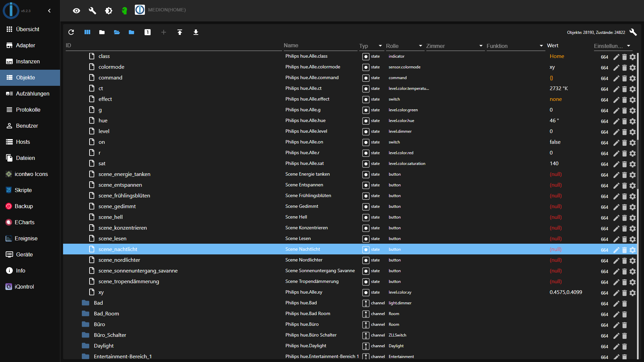The width and height of the screenshot is (644, 362).
Task: Open the Zimmer filter dropdown
Action: point(455,46)
